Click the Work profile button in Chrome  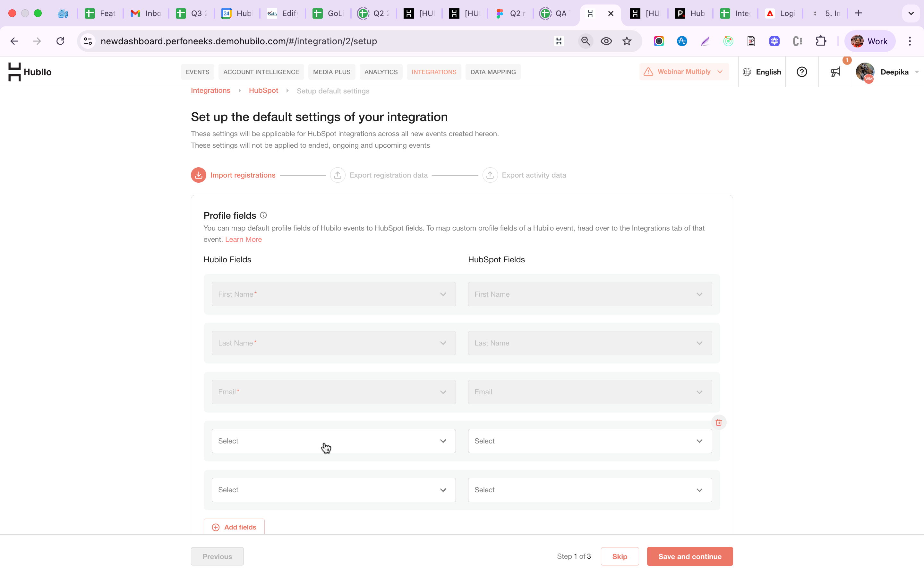pyautogui.click(x=869, y=41)
